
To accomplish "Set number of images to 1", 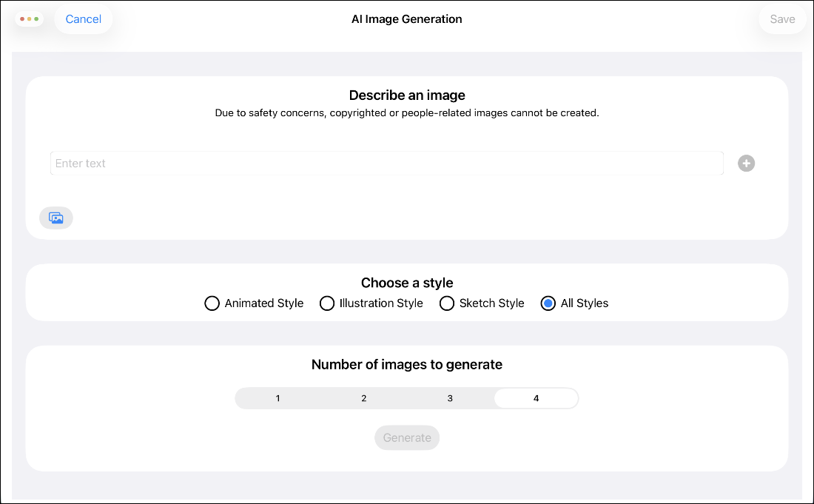I will tap(278, 398).
